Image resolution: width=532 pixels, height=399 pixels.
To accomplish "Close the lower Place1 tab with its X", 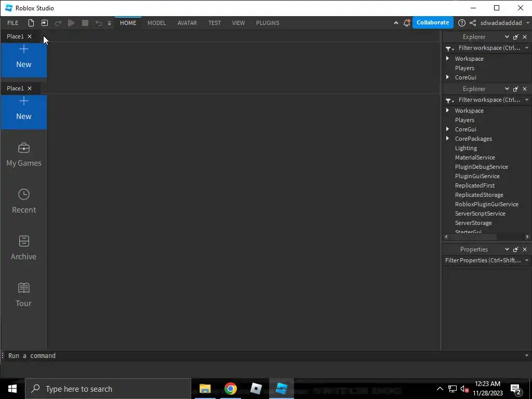I will coord(30,88).
